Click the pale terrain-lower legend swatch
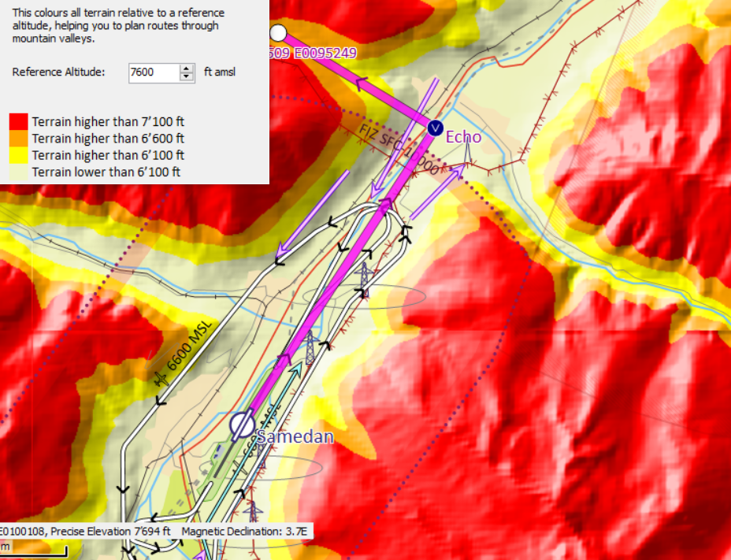Screen dimensions: 731x560 pyautogui.click(x=18, y=171)
